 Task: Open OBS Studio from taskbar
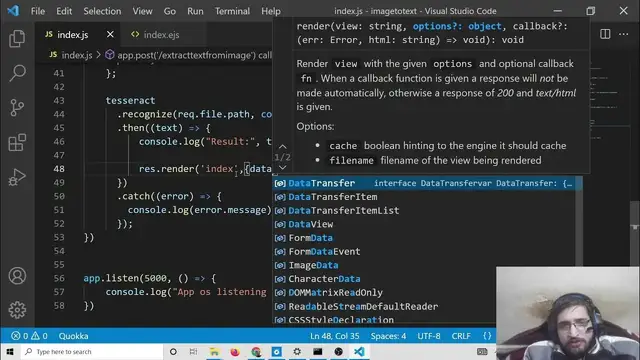pos(338,352)
